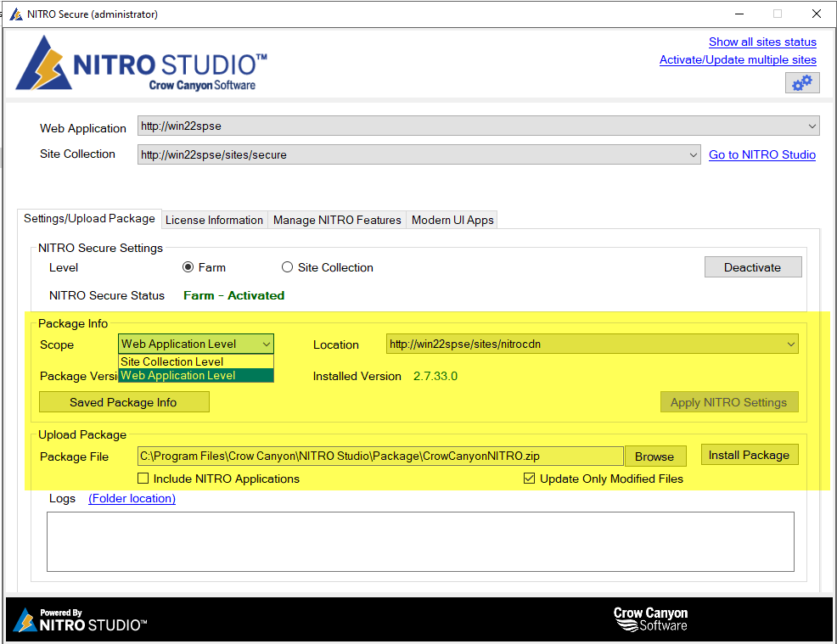Select the Site Collection level radio button
837x644 pixels.
pos(287,267)
